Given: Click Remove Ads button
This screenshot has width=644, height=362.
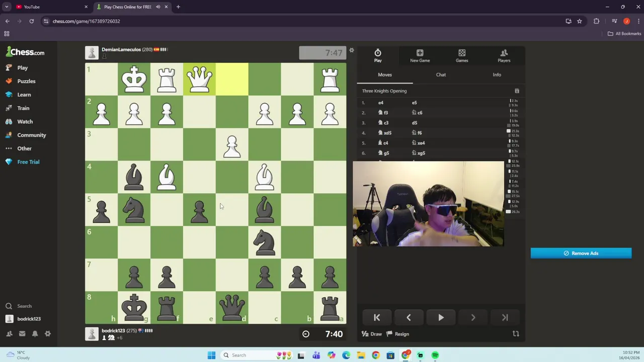Looking at the screenshot, I should [x=581, y=253].
